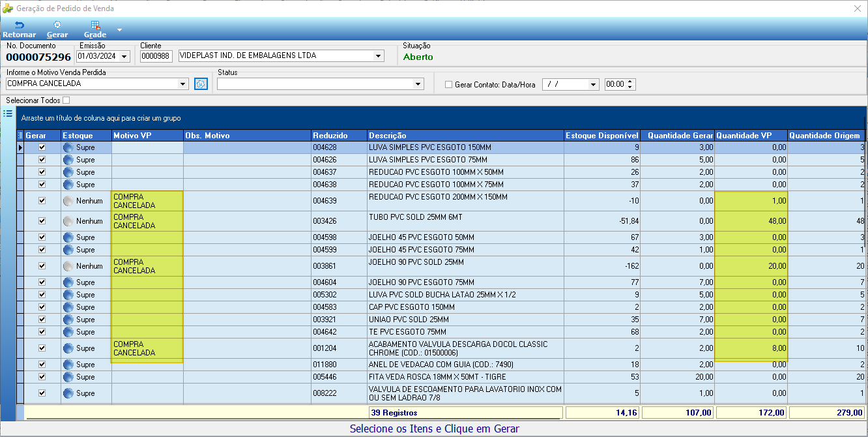Open the Status dropdown list
Screen dimensions: 868x437
(418, 84)
